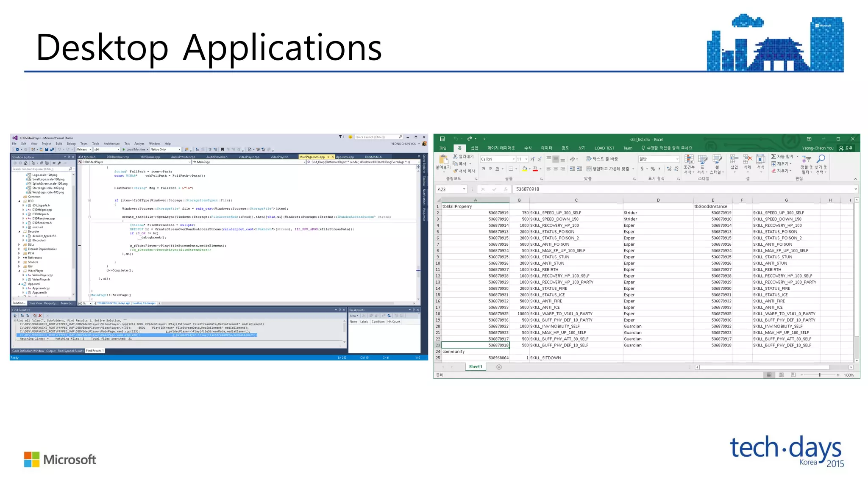Click the AutoSum (자동 합계) sigma icon
The width and height of the screenshot is (868, 488).
tap(773, 157)
